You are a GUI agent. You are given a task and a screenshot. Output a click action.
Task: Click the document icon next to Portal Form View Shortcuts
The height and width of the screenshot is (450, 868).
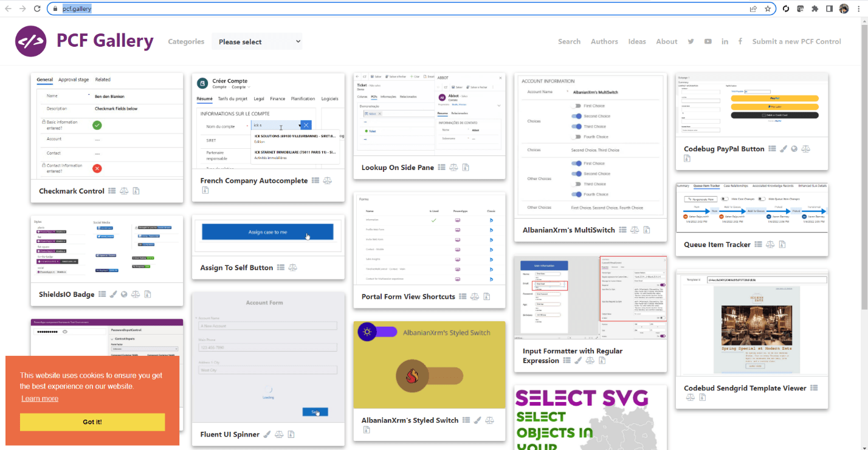486,296
